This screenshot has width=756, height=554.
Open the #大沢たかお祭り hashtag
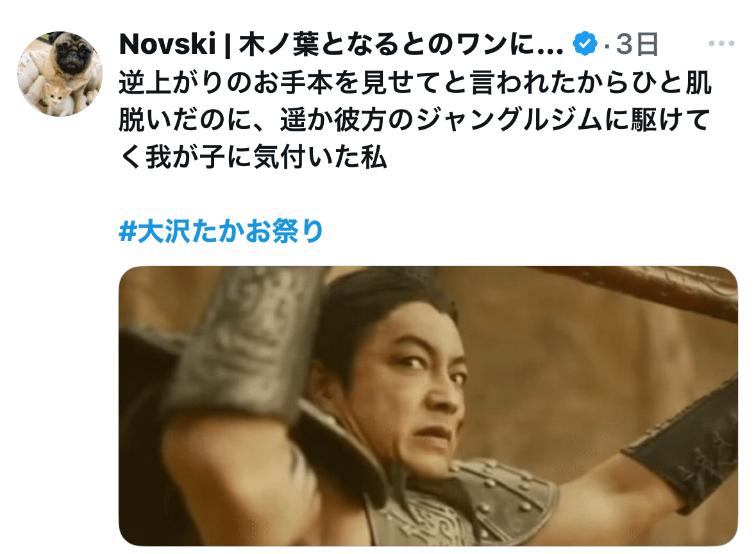point(221,231)
